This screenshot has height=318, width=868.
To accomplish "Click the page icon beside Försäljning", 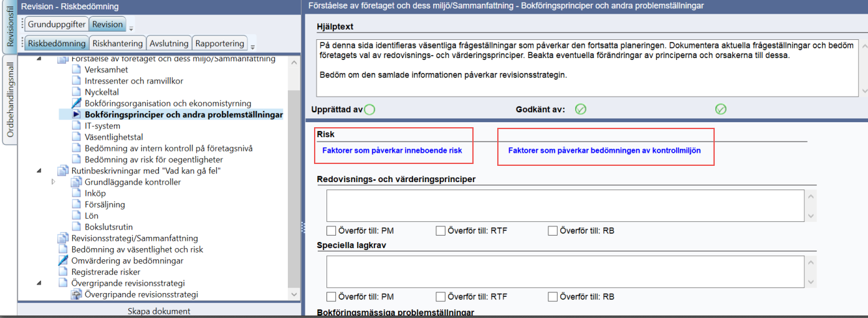I will 77,205.
